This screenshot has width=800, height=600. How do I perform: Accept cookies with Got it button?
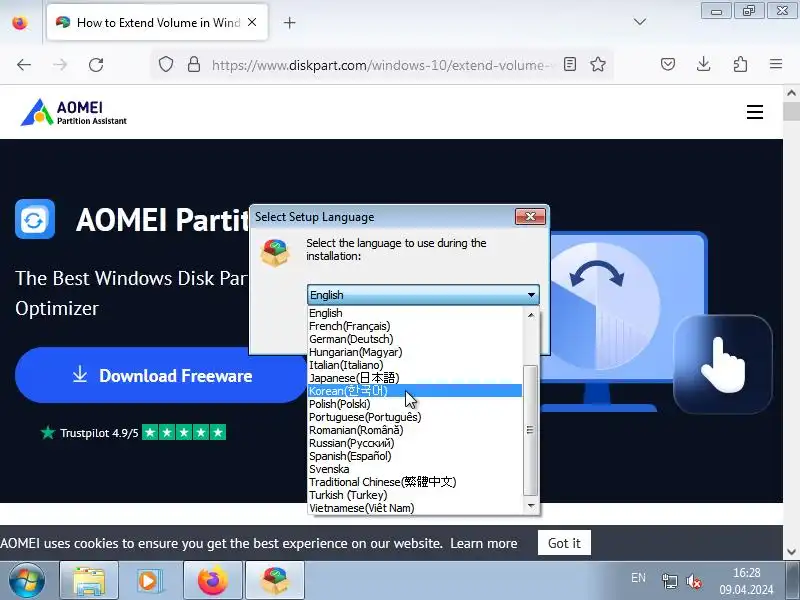pyautogui.click(x=564, y=543)
